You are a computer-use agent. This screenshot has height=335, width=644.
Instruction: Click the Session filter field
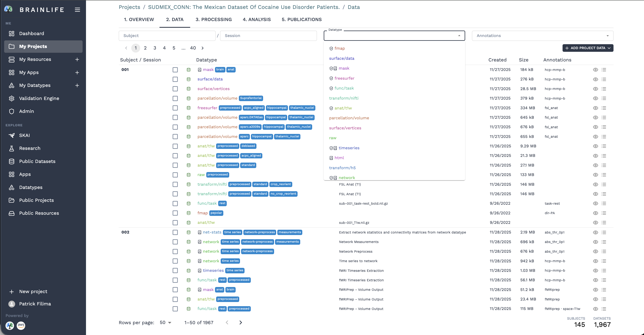pos(269,35)
